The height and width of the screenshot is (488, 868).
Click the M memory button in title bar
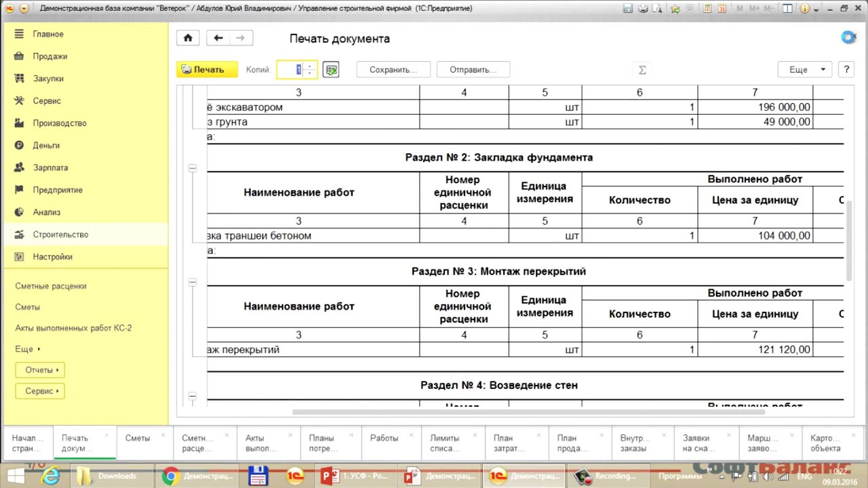coord(739,9)
